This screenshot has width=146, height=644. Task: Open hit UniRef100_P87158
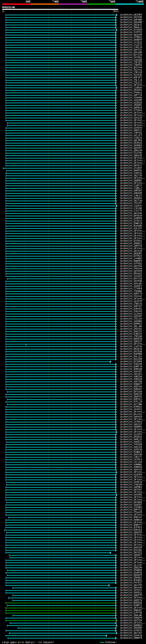131,17
